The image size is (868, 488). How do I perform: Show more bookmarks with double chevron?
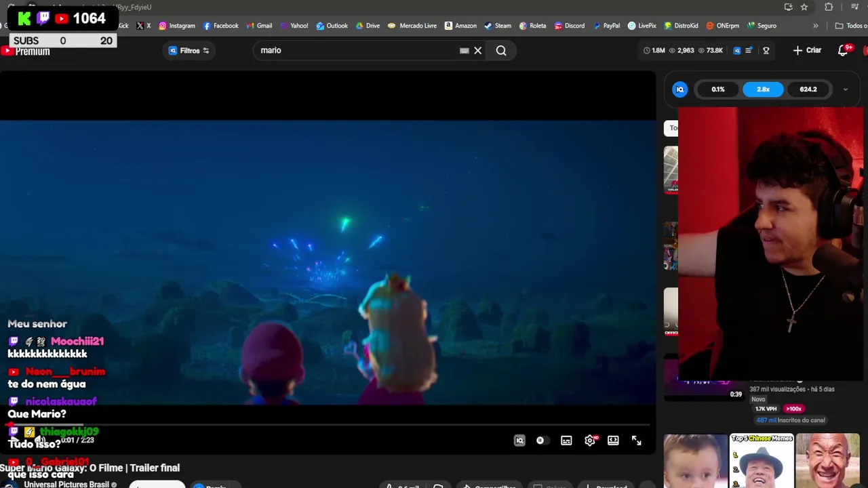point(815,26)
